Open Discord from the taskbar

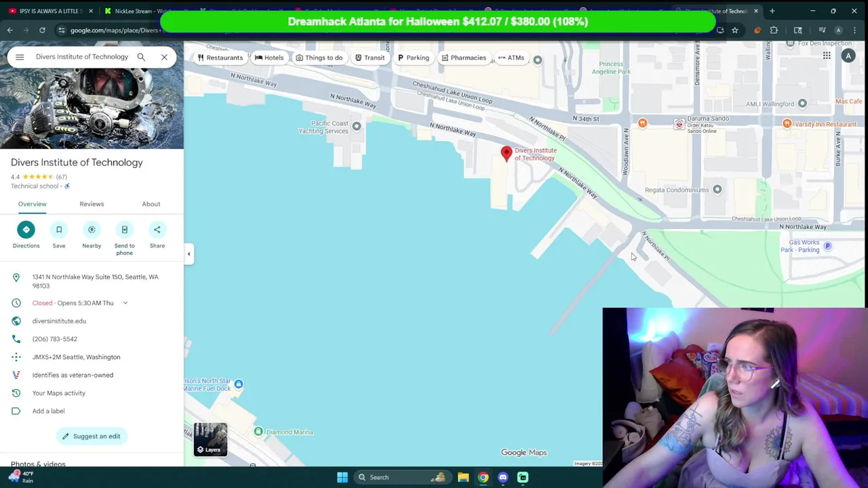coord(503,477)
